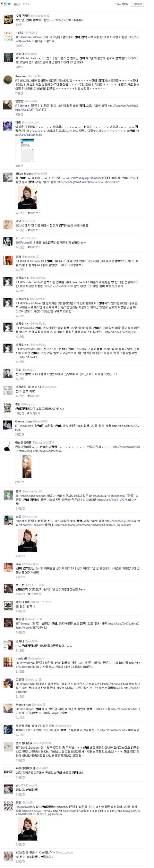This screenshot has height=868, width=154.
Task: Expand 대화보기 under Jihye Myung tweet
Action: click(34, 213)
